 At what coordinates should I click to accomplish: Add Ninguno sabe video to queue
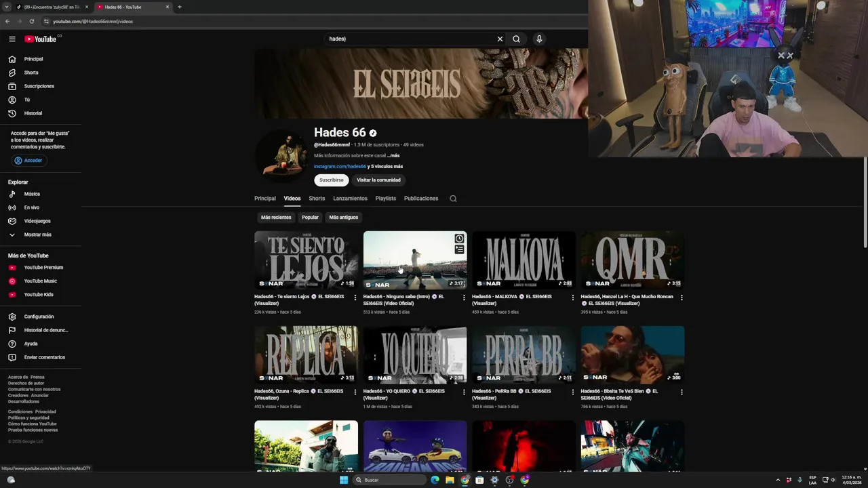point(459,249)
